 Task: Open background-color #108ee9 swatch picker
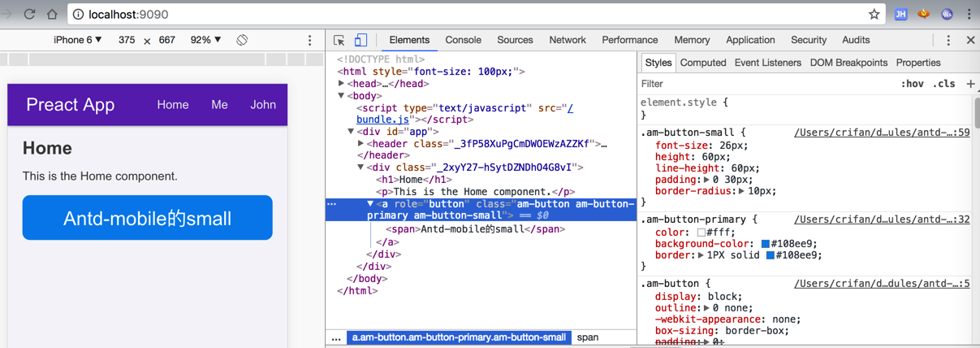[765, 244]
